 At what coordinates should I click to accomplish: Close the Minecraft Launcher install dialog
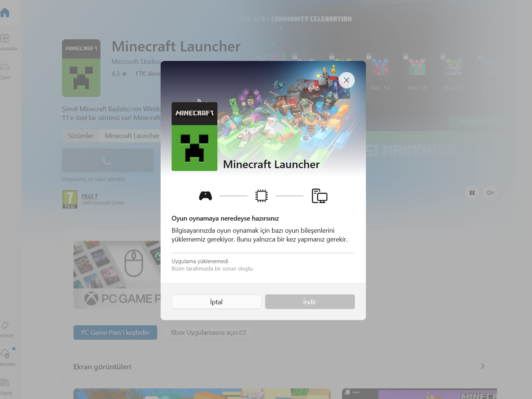click(346, 80)
